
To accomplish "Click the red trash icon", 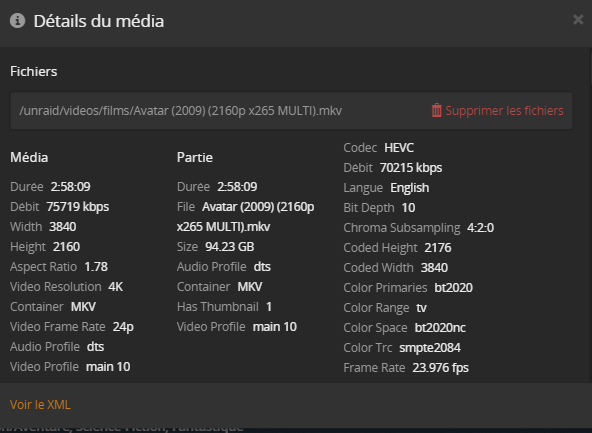I will pyautogui.click(x=436, y=111).
